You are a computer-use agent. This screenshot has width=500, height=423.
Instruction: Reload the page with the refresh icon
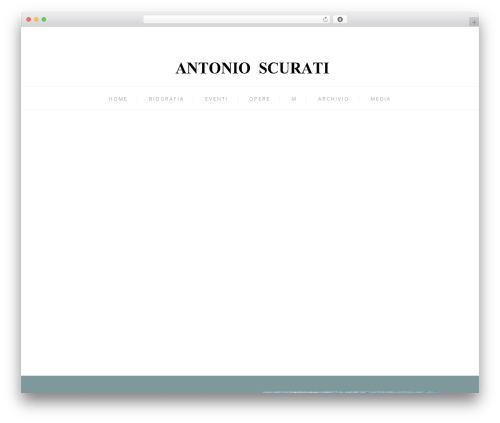[x=325, y=20]
